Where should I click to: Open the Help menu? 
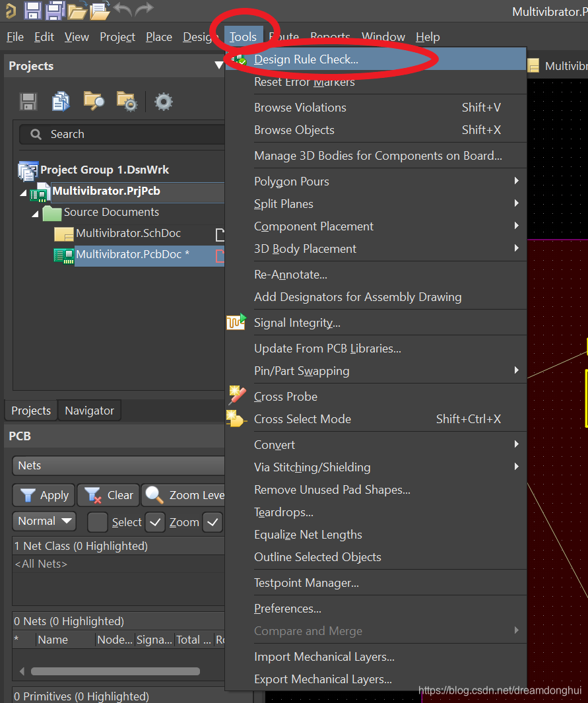(428, 37)
